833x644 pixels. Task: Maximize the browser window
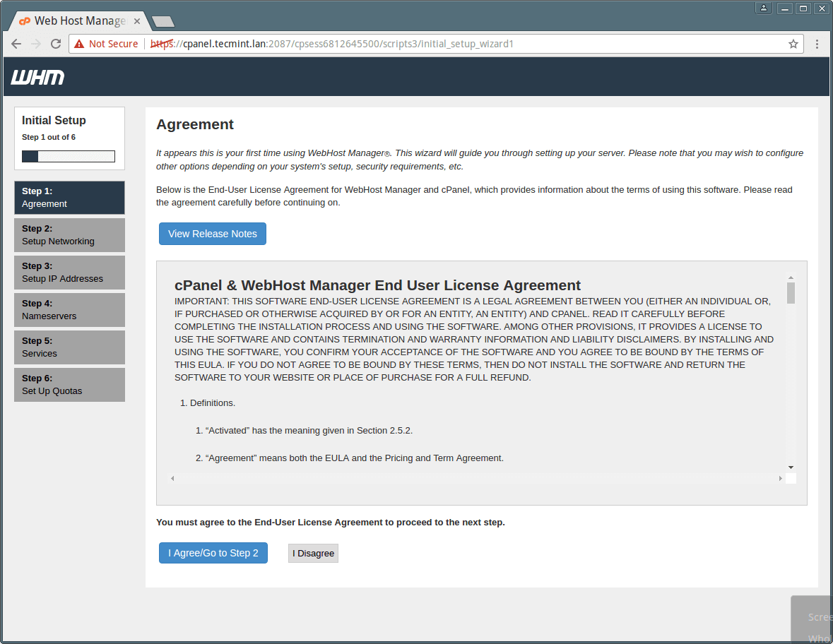tap(803, 8)
